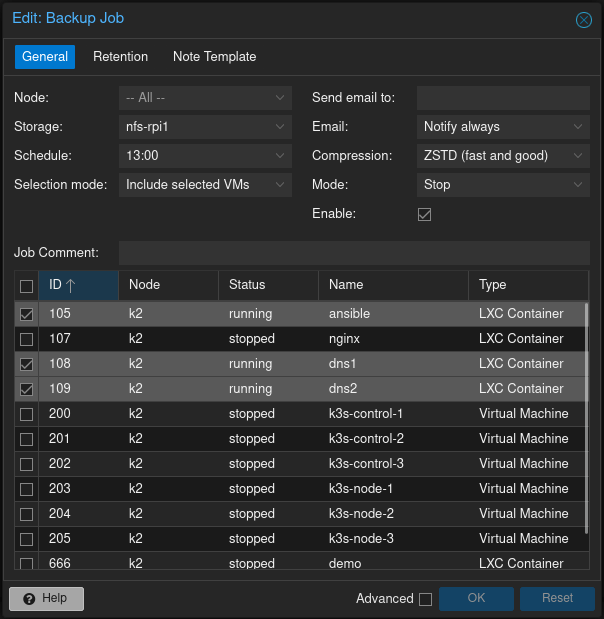Select checkbox for VM 107 nginx
The width and height of the screenshot is (604, 619).
point(26,339)
